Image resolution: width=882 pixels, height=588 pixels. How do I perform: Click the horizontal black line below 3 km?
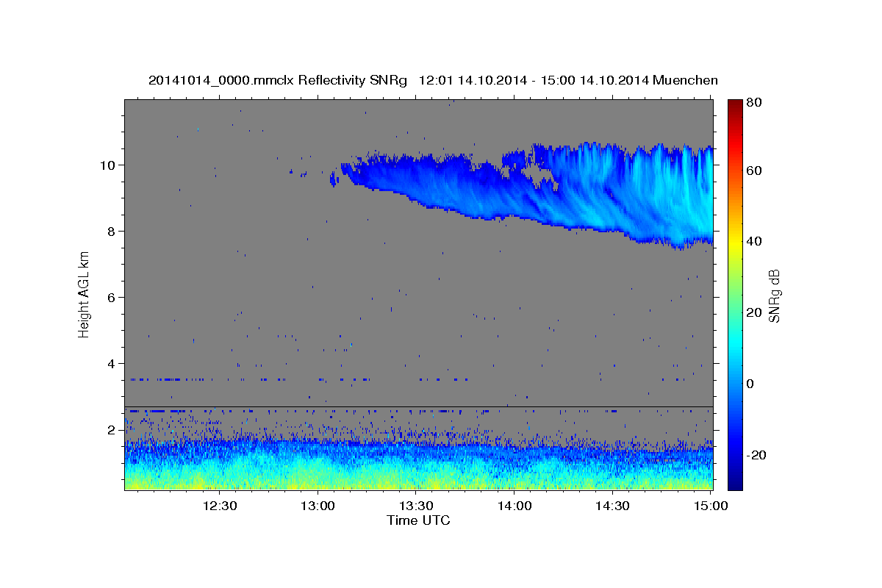click(419, 406)
